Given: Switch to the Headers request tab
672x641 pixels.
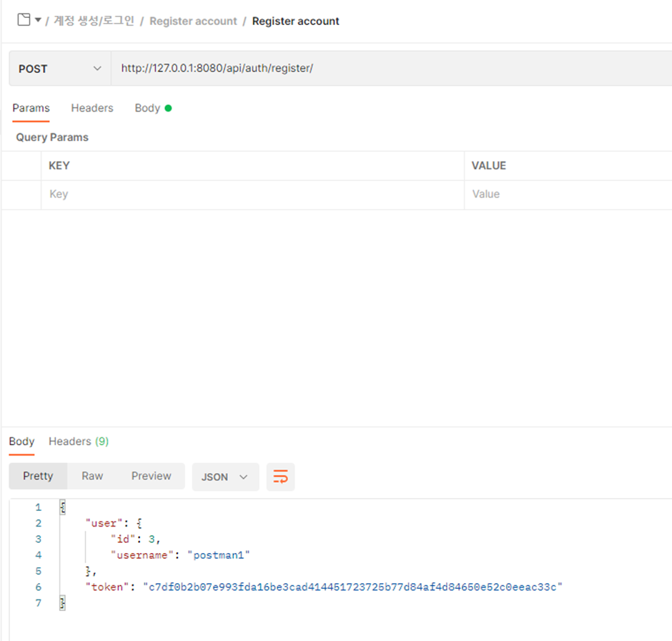Looking at the screenshot, I should pyautogui.click(x=92, y=108).
